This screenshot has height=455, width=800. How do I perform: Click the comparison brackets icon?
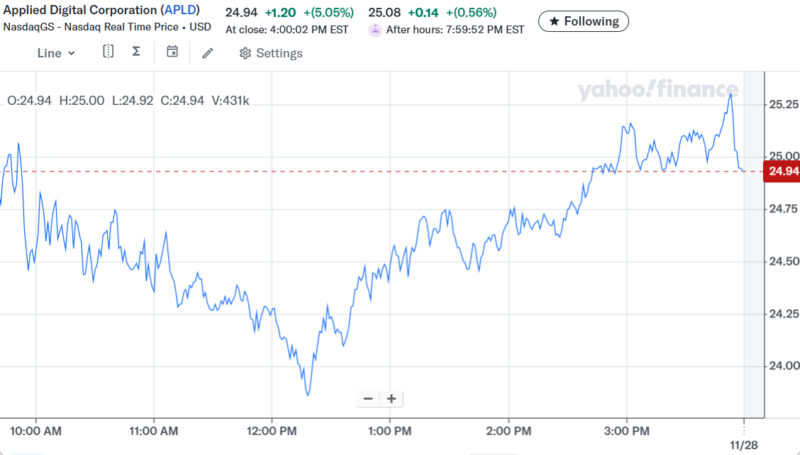[x=108, y=52]
